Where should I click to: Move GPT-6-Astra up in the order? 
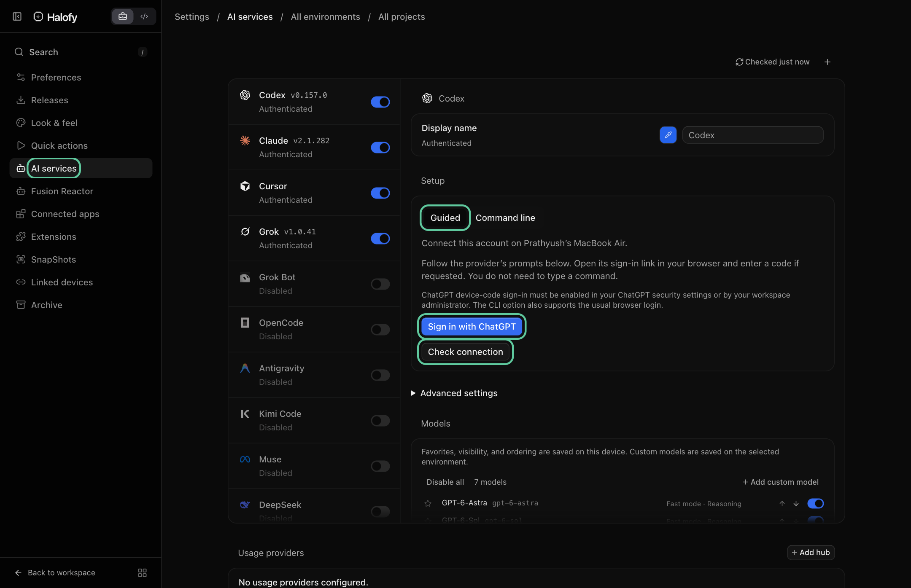[x=782, y=503]
